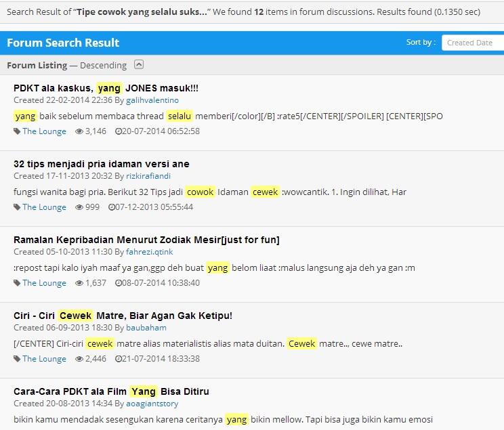
Task: Click the views eye icon showing 999
Action: point(79,207)
